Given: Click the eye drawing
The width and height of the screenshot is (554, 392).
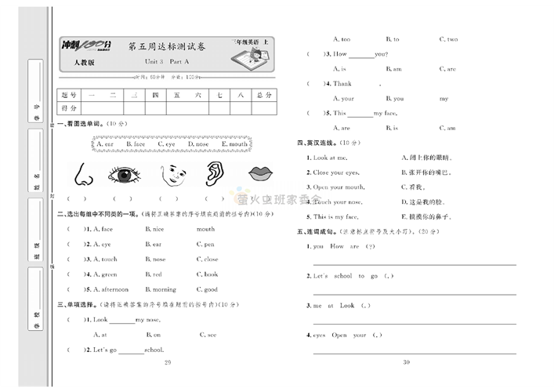Looking at the screenshot, I should click(125, 174).
